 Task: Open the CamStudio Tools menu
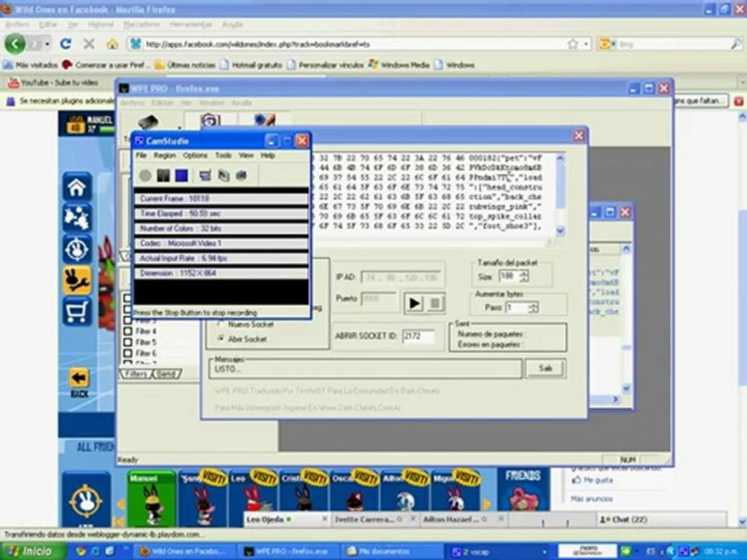coord(223,156)
